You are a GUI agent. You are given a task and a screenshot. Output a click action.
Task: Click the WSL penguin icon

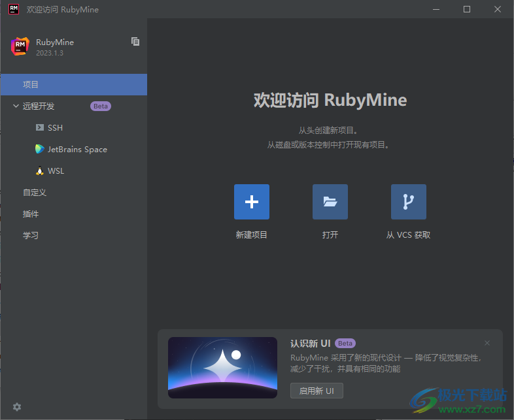point(40,170)
